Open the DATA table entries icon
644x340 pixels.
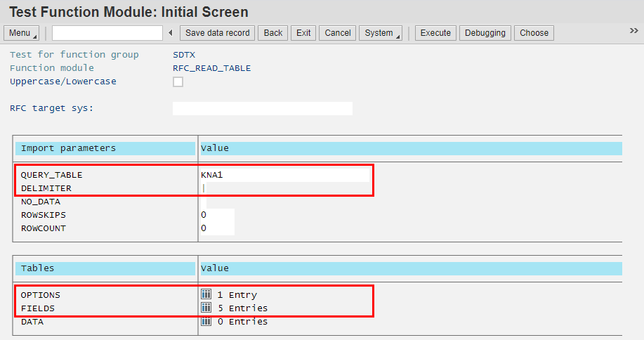[206, 322]
